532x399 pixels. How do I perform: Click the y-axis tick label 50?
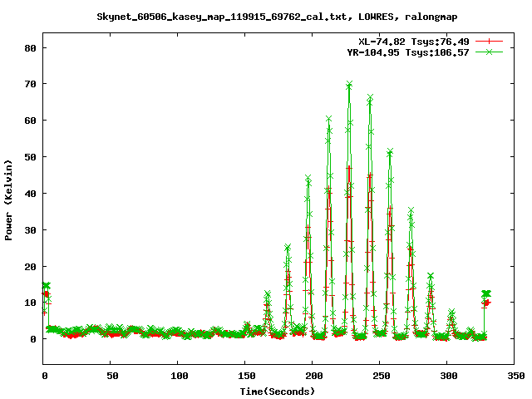point(31,157)
